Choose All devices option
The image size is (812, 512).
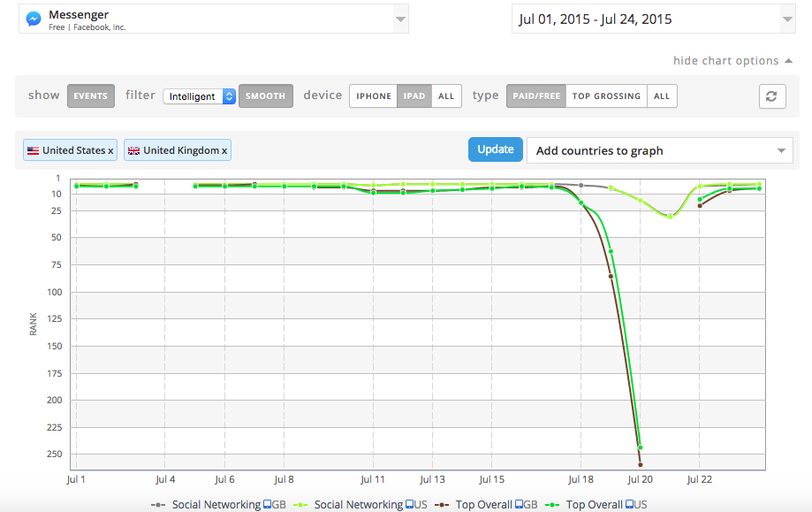coord(446,96)
